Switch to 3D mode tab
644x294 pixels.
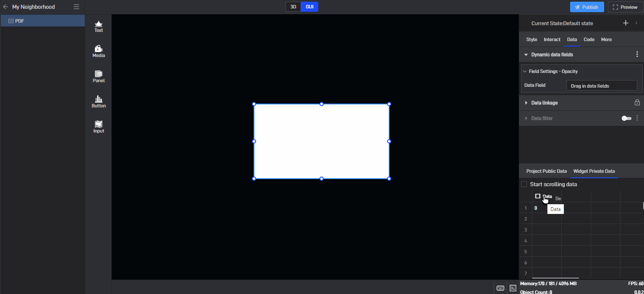coord(293,7)
